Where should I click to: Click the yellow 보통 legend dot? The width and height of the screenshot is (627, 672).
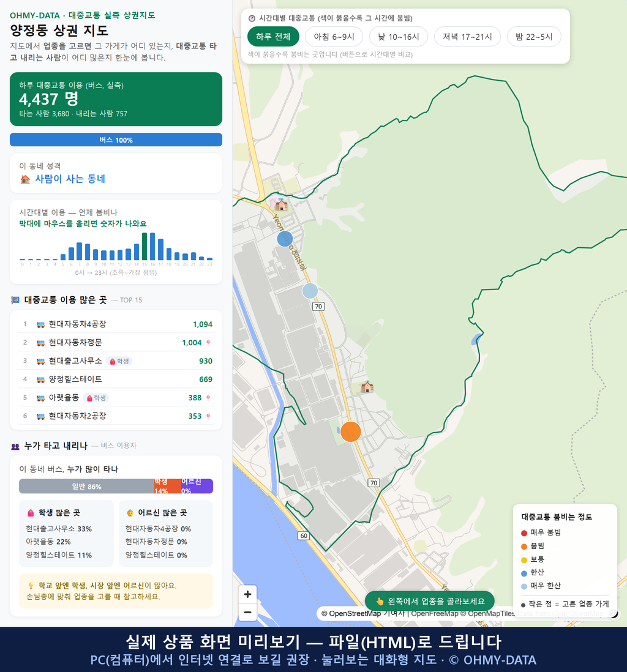pos(524,560)
